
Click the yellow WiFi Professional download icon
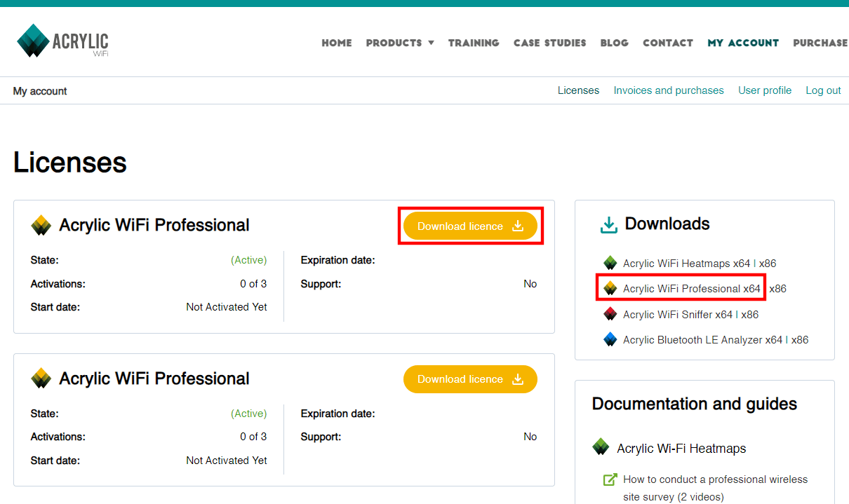click(610, 289)
